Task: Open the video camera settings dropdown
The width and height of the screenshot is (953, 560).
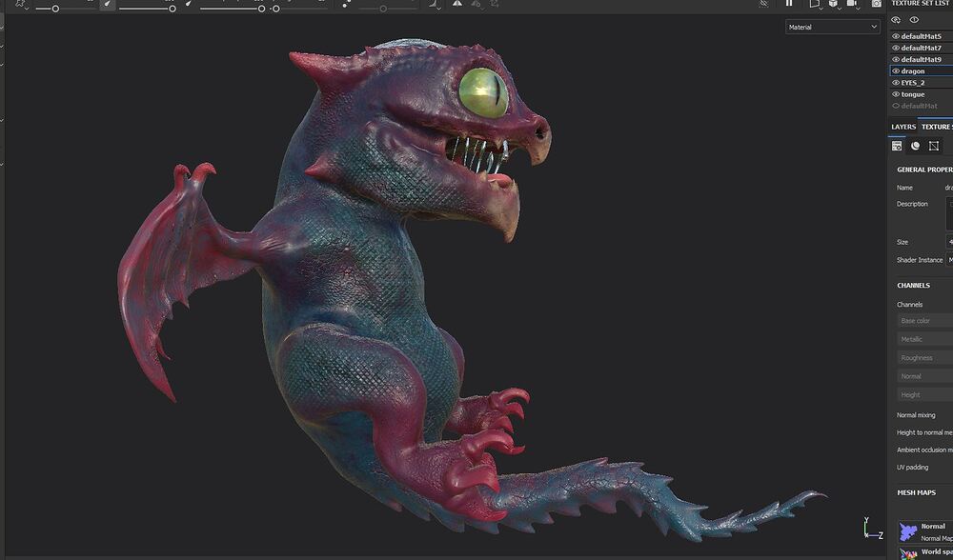Action: pos(853,4)
